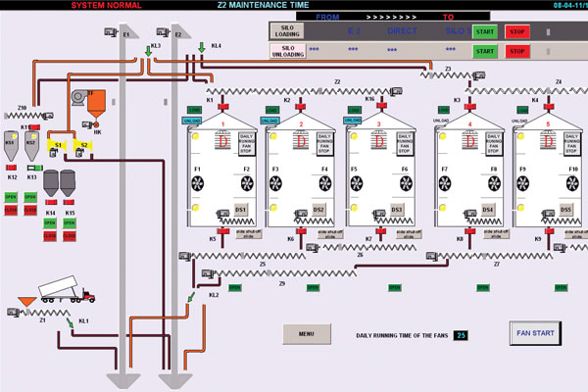Click the green KL4 diverter arrow
This screenshot has width=588, height=392.
pos(202,46)
